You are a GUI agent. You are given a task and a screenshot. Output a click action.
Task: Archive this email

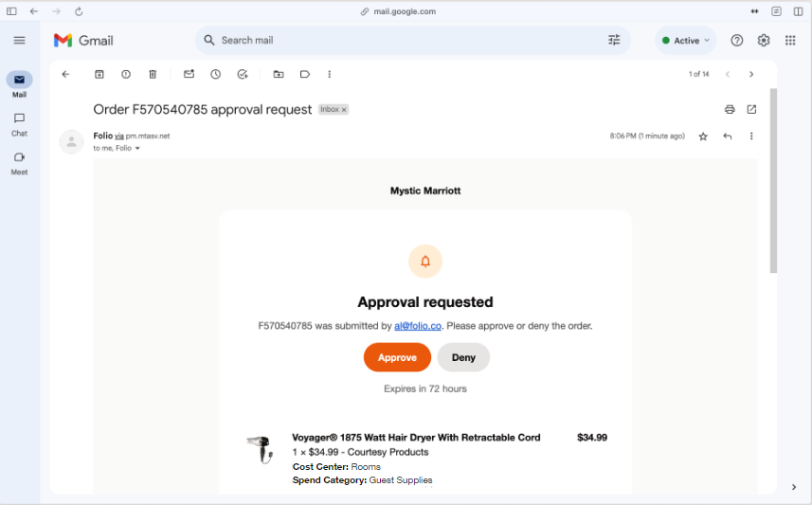point(99,74)
